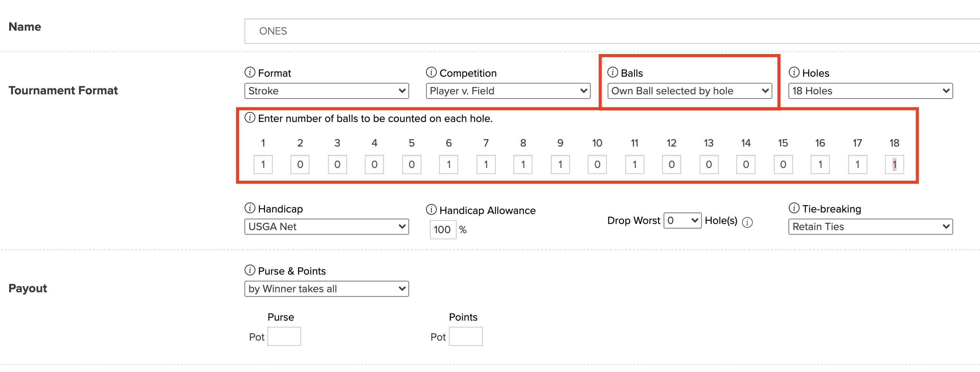Expand the Balls dropdown Own Ball selected by hole
The height and width of the screenshot is (372, 980).
[x=690, y=91]
